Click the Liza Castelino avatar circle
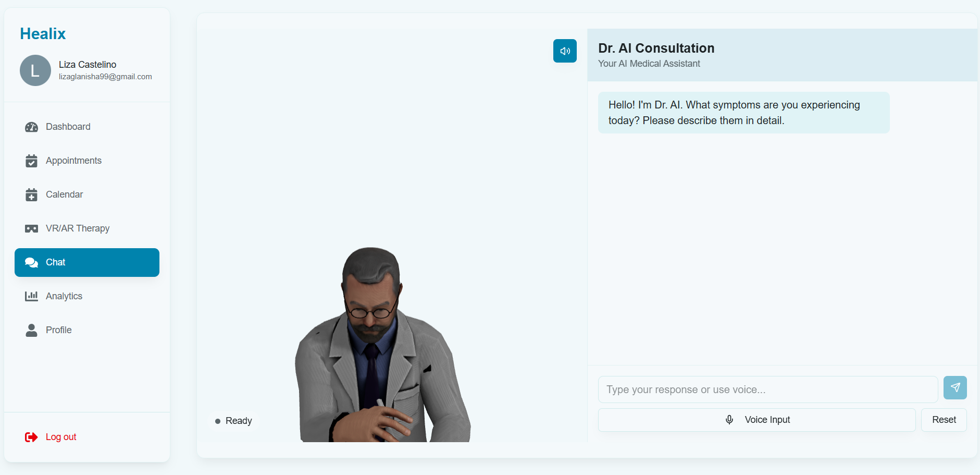980x475 pixels. (35, 70)
